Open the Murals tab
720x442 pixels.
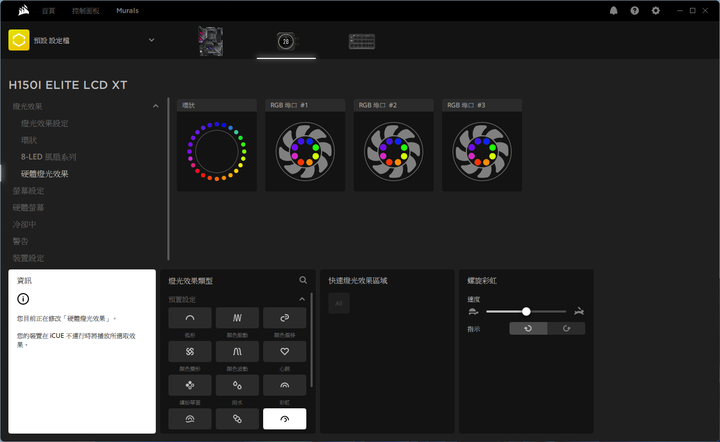[127, 11]
